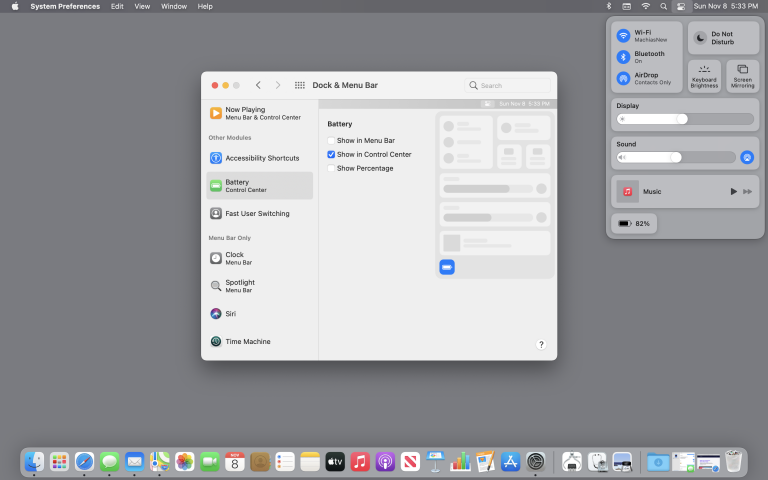This screenshot has height=480, width=768.
Task: Uncheck Show in Control Center
Action: click(x=332, y=155)
